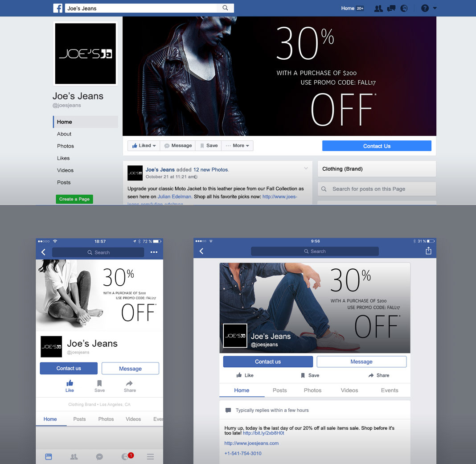Open messages icon in desktop header
The width and height of the screenshot is (476, 464).
click(391, 8)
